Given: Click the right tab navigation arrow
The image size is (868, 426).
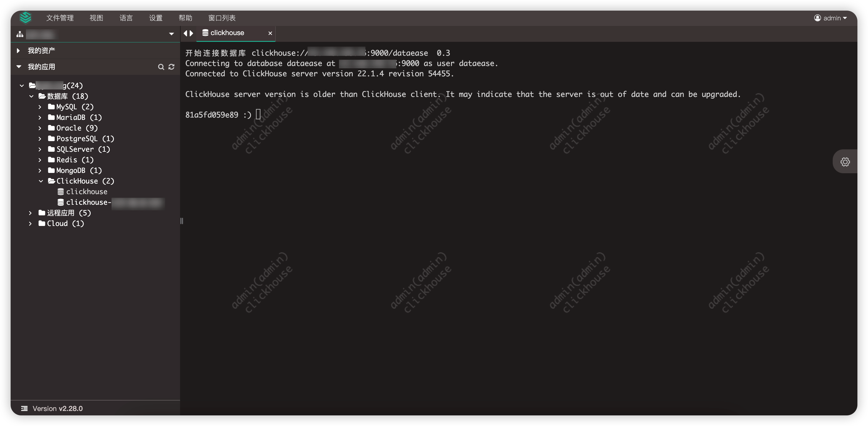Looking at the screenshot, I should [192, 33].
